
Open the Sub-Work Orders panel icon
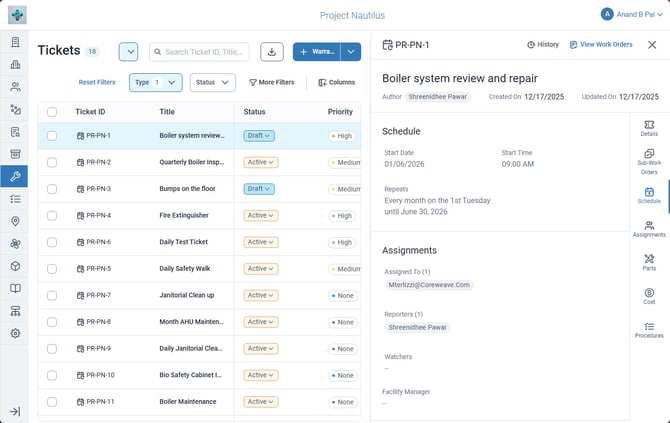click(649, 162)
